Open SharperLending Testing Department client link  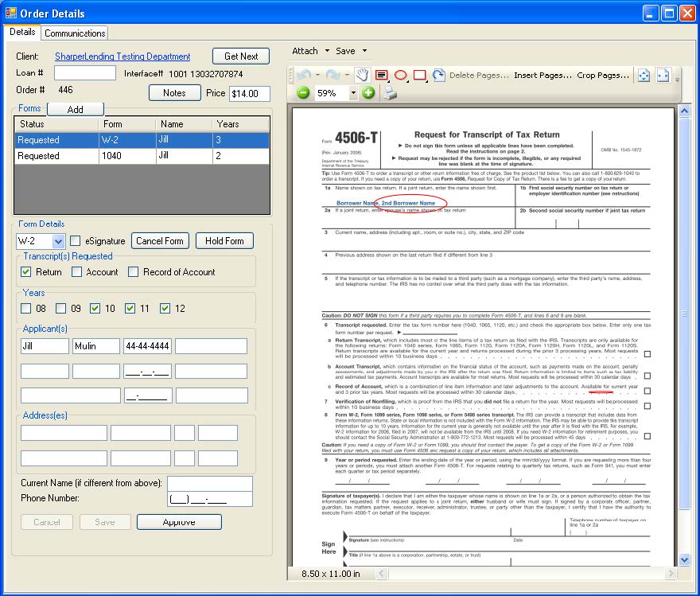point(122,56)
